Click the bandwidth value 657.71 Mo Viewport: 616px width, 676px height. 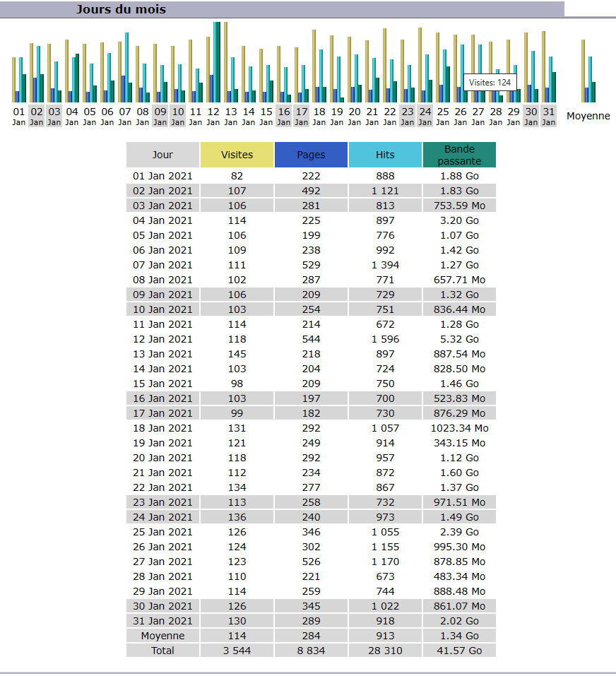[x=459, y=280]
